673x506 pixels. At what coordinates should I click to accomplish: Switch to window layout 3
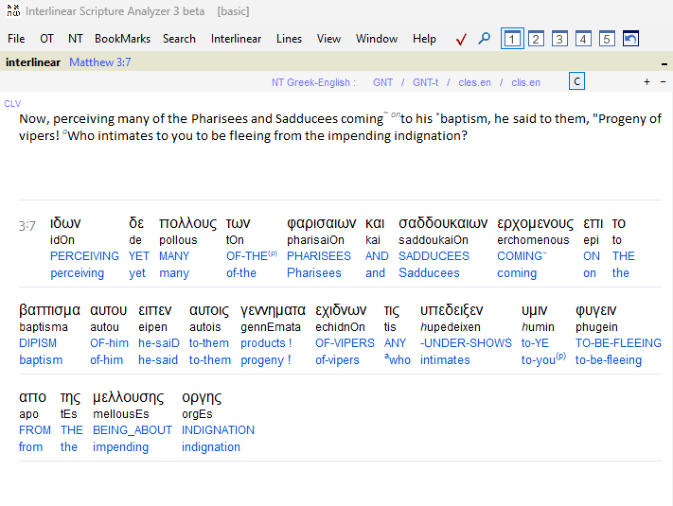(560, 39)
